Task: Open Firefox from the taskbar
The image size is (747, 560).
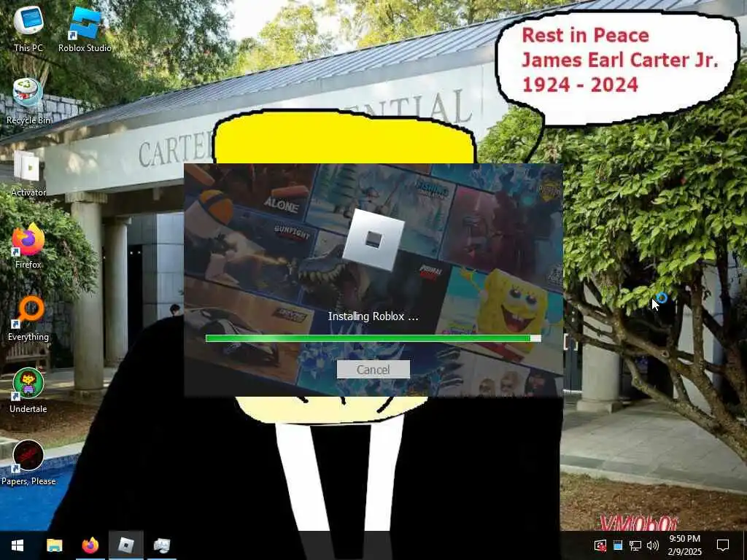Action: (90, 545)
